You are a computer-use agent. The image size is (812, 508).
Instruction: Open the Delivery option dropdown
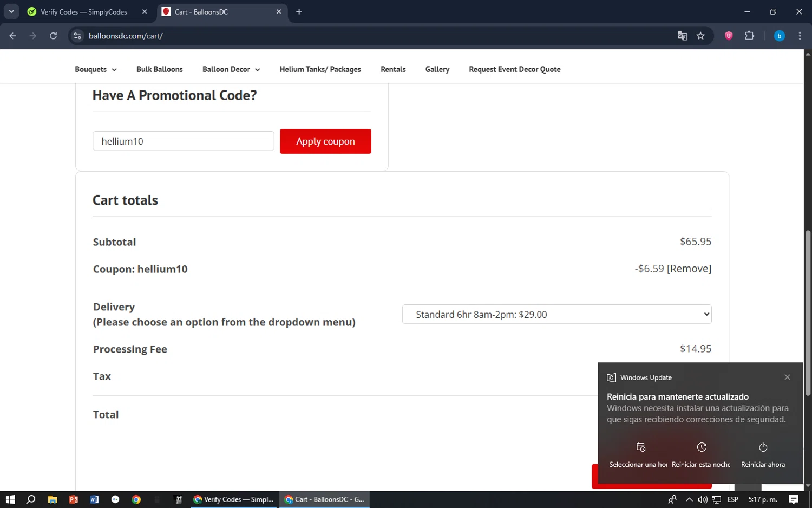click(x=556, y=314)
